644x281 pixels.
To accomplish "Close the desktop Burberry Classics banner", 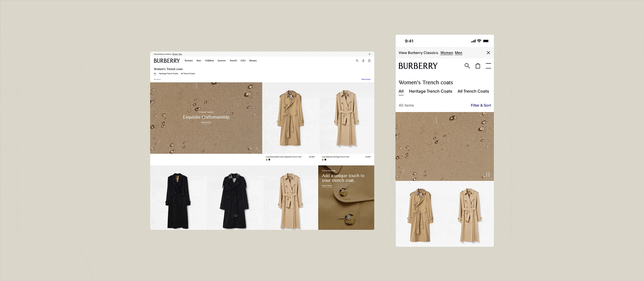I will (369, 54).
